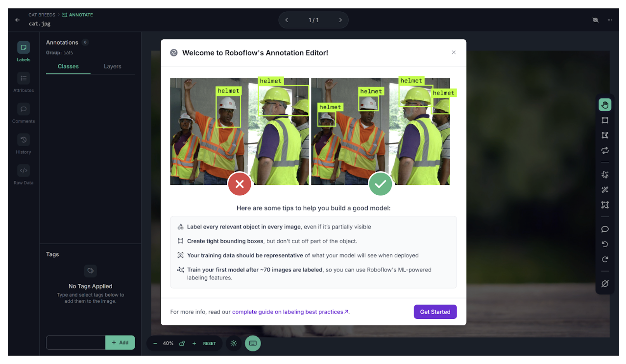Click the Get Started button
Viewport: 626px width, 364px height.
coord(435,312)
